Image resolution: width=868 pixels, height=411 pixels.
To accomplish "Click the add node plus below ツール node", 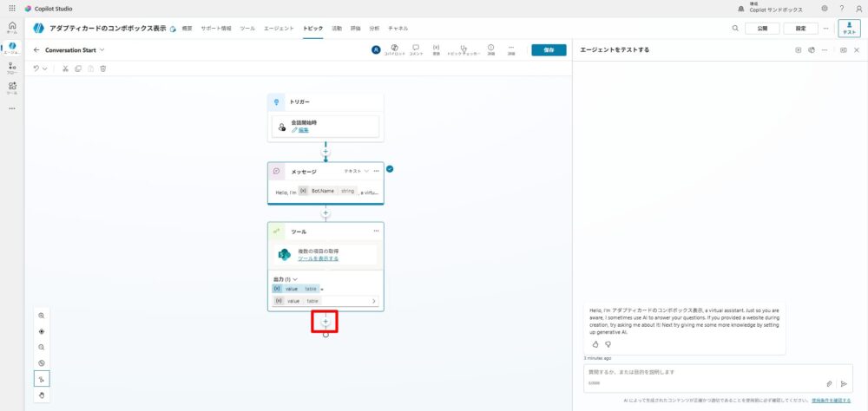I will click(x=325, y=322).
